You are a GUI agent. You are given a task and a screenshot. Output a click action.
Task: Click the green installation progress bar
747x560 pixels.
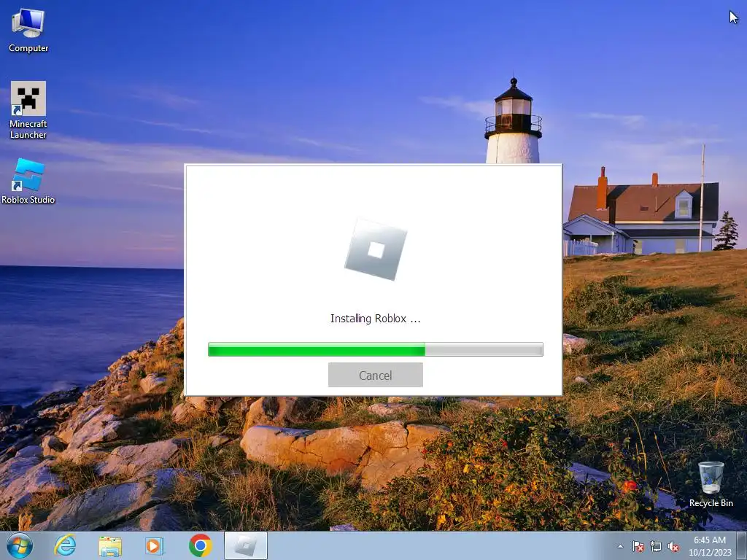click(376, 349)
